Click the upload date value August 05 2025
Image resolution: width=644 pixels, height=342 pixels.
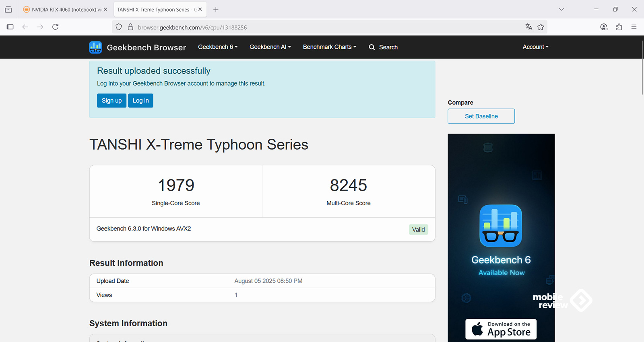point(268,281)
